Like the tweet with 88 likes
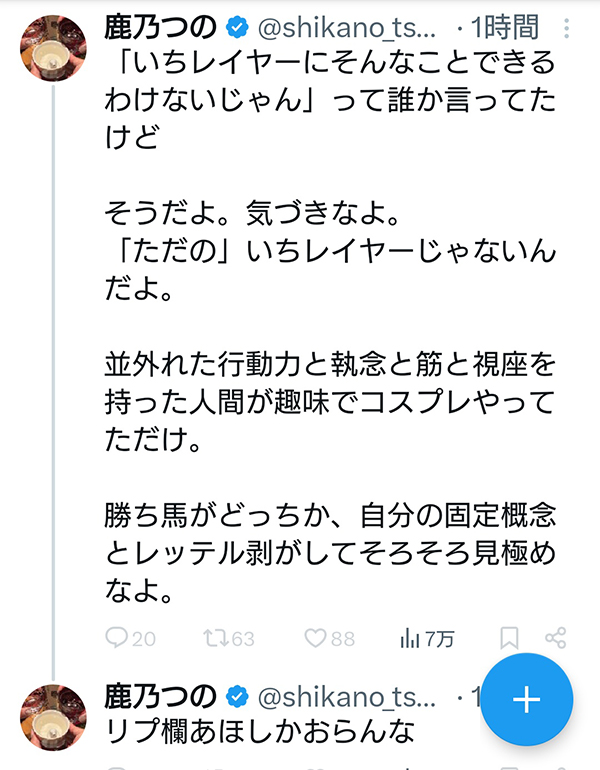The width and height of the screenshot is (600, 770). (317, 638)
